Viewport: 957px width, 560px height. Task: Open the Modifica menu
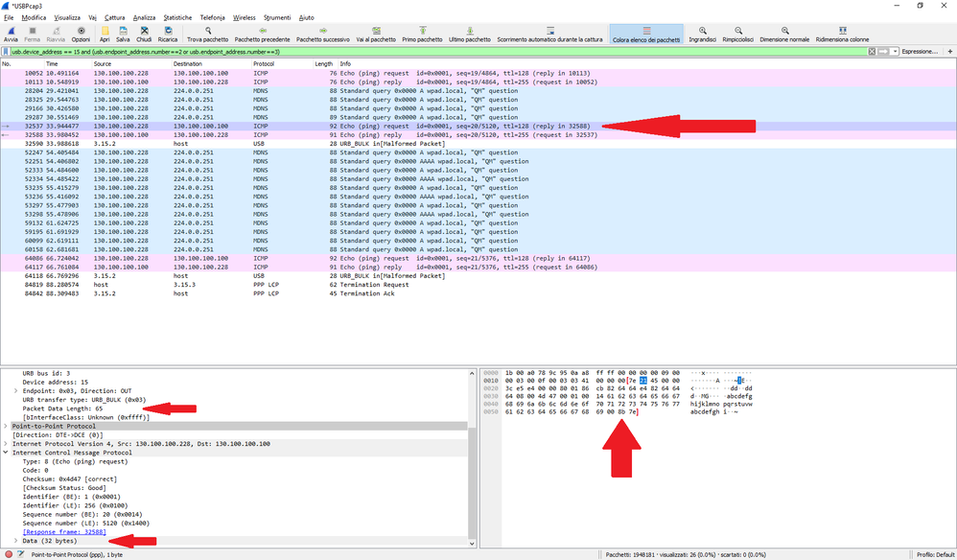34,17
